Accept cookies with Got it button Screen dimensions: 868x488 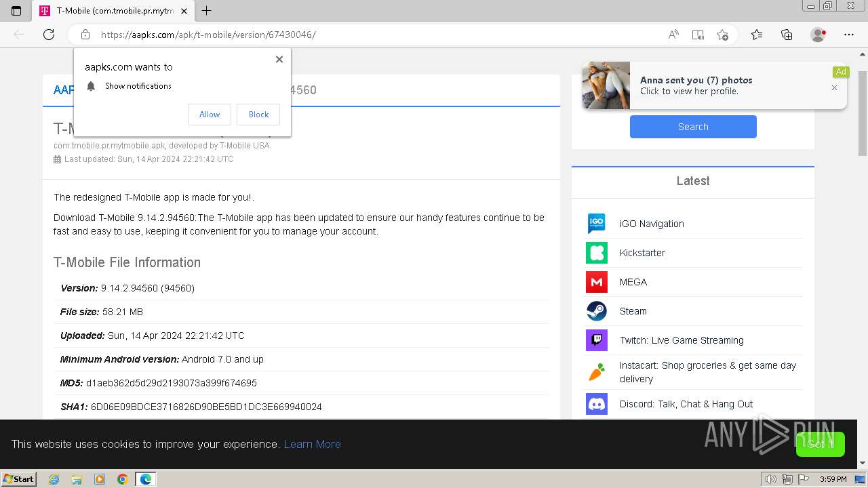tap(821, 444)
